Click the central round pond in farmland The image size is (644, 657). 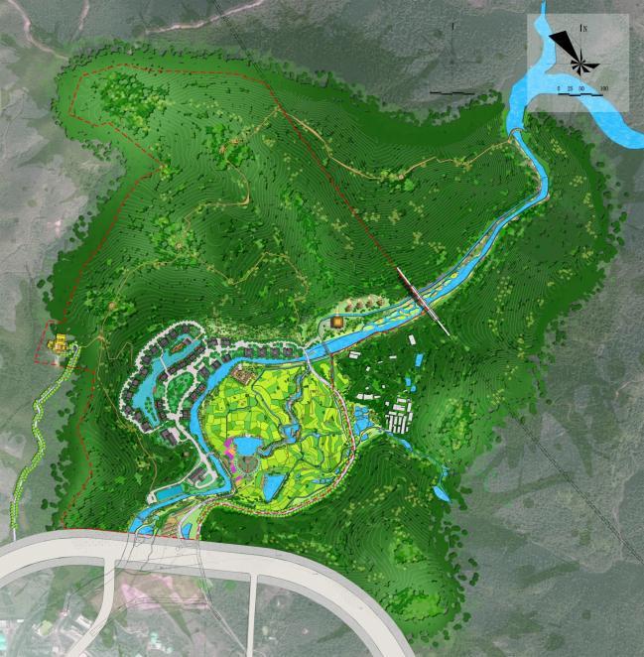(247, 446)
